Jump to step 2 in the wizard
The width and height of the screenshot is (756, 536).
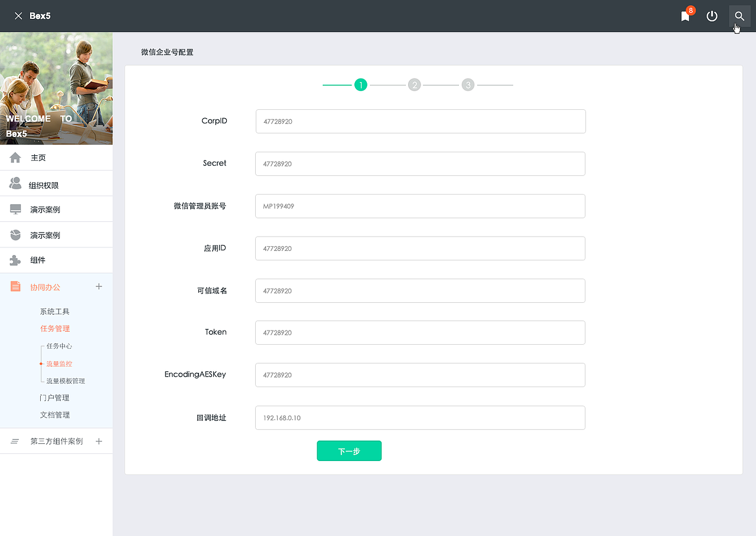(x=415, y=85)
